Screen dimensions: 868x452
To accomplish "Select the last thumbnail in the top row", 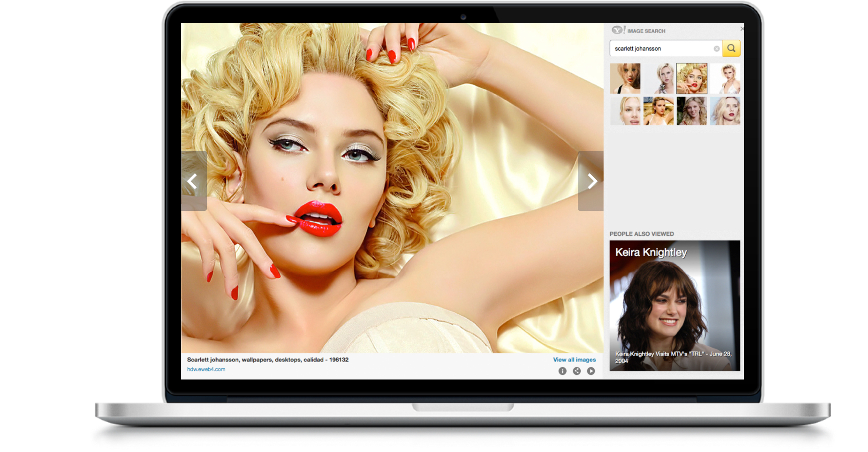I will pyautogui.click(x=725, y=79).
